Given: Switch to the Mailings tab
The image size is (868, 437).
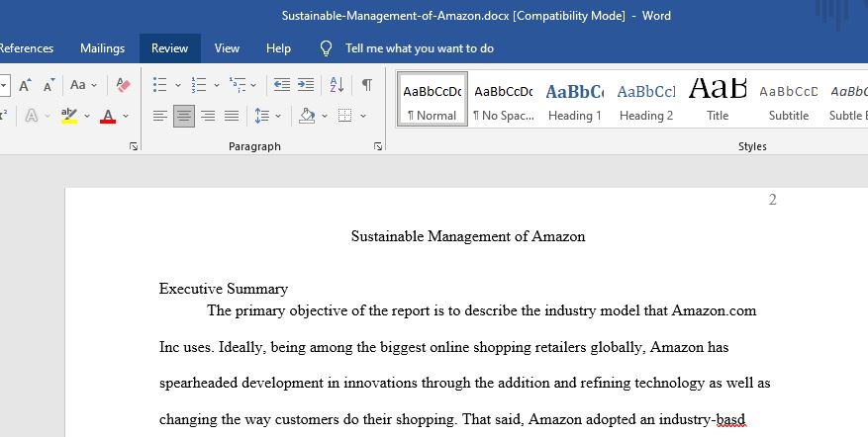Looking at the screenshot, I should 102,48.
